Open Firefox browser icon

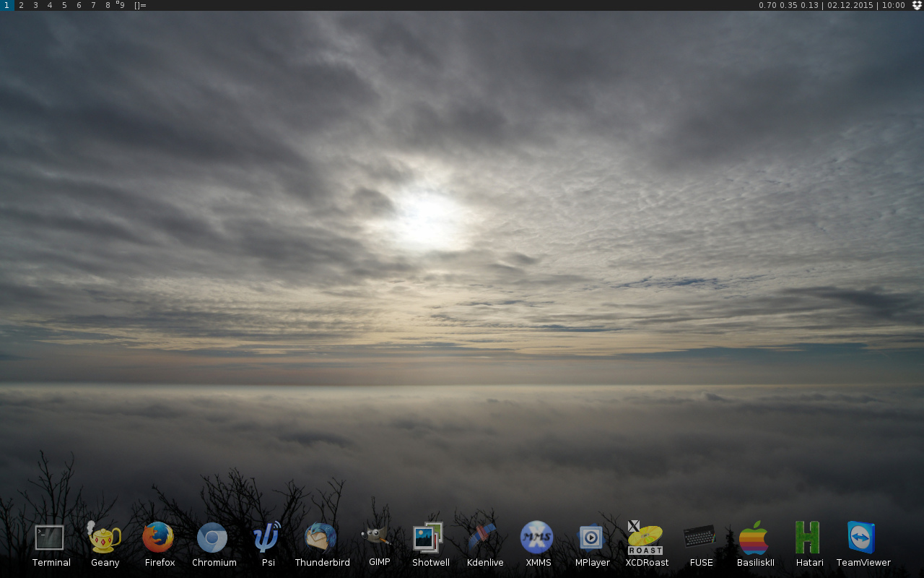pos(158,538)
